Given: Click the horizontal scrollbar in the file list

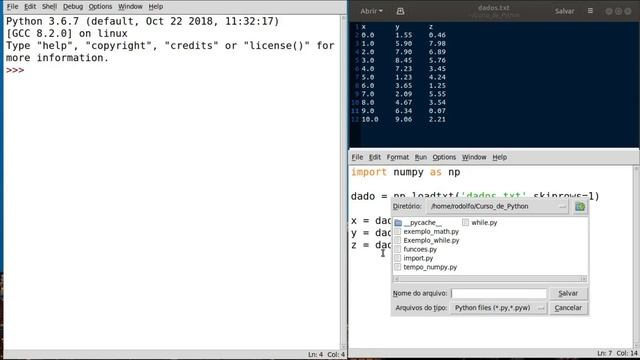Looking at the screenshot, I should pyautogui.click(x=490, y=279).
